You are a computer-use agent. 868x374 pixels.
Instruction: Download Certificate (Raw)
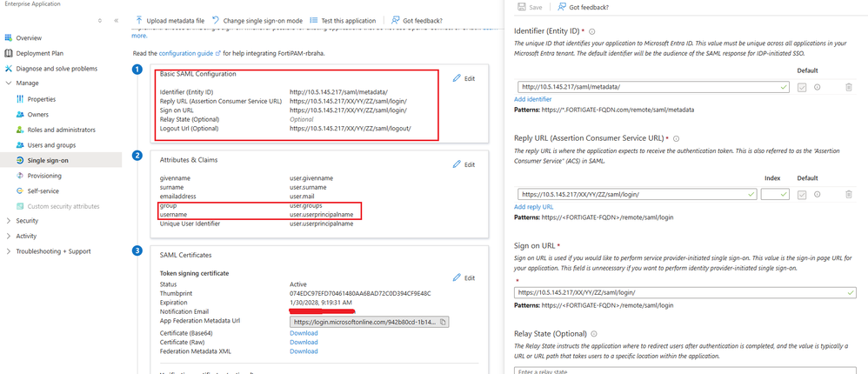point(304,342)
